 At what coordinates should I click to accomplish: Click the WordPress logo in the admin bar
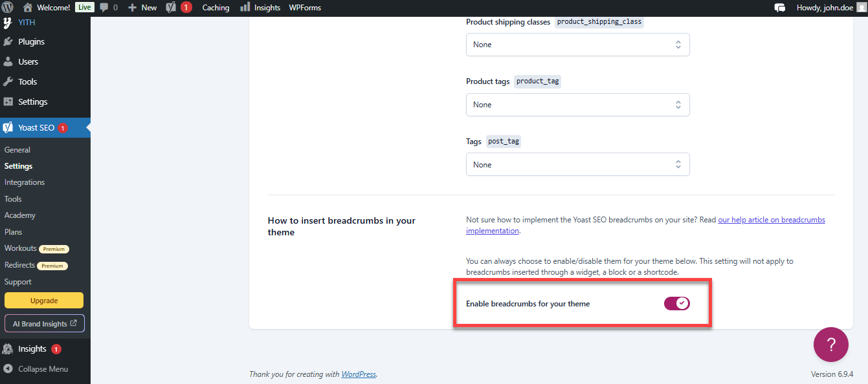coord(7,7)
